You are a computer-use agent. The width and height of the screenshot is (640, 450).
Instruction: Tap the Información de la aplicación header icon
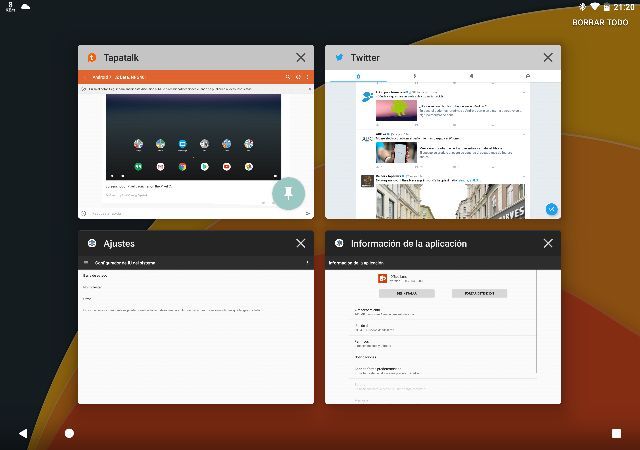(x=339, y=244)
